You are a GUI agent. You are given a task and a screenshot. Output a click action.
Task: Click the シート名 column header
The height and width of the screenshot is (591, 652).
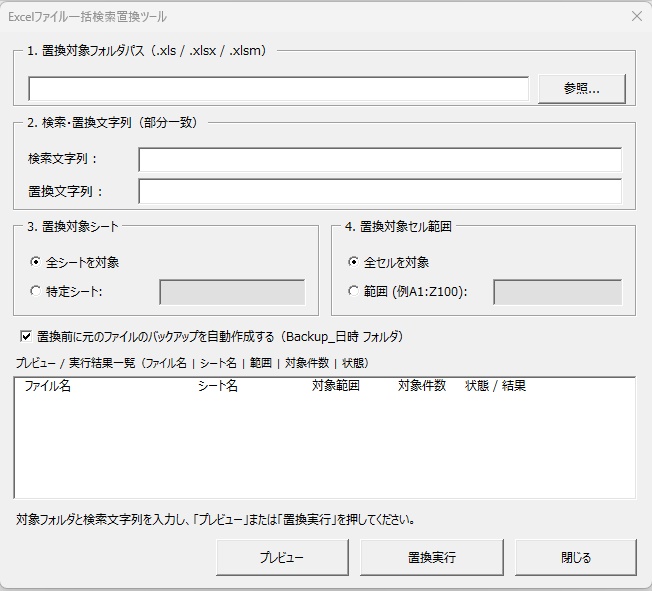pos(217,386)
